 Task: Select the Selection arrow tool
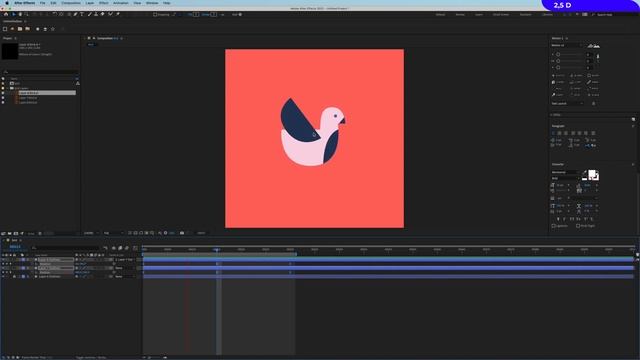13,14
